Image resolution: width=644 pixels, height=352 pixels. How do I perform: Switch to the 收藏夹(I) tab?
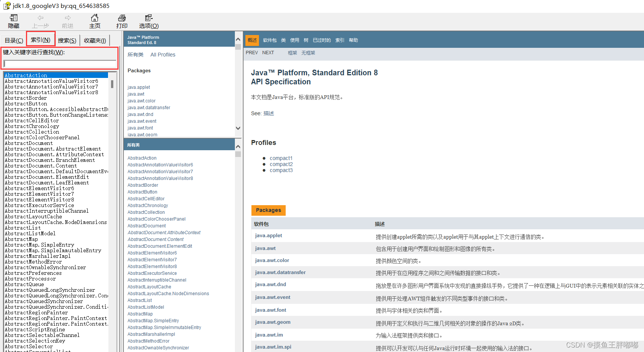pos(95,40)
